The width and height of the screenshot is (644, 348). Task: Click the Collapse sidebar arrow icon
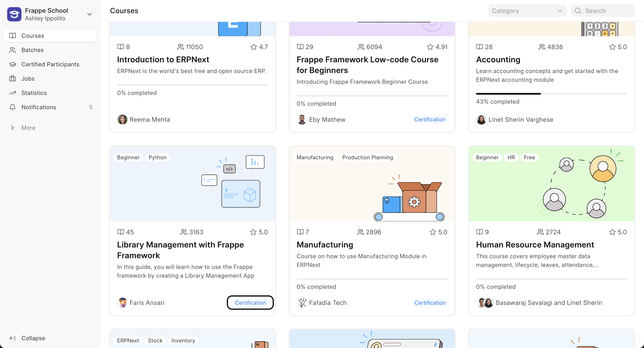point(13,338)
